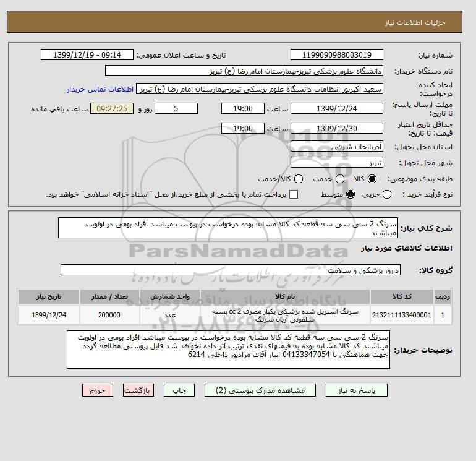This screenshot has height=461, width=476.
Task: Click the price validity date 1399/12/30 field
Action: coord(337,128)
